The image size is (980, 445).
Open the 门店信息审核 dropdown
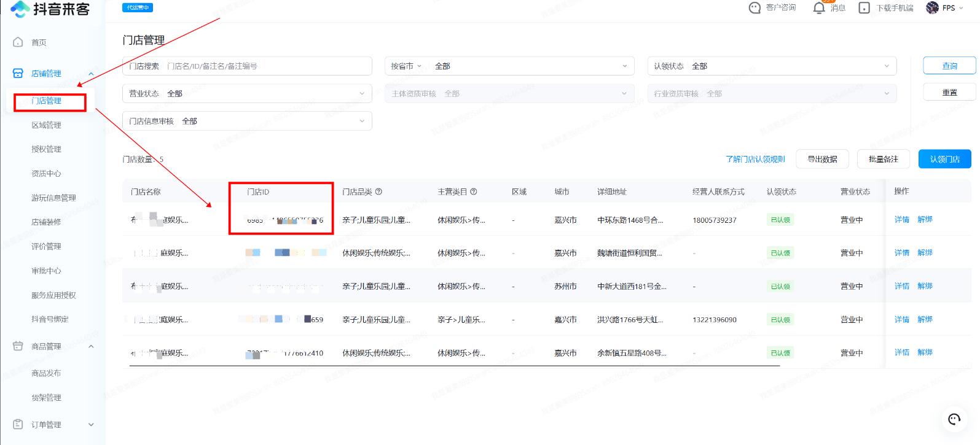[x=247, y=121]
